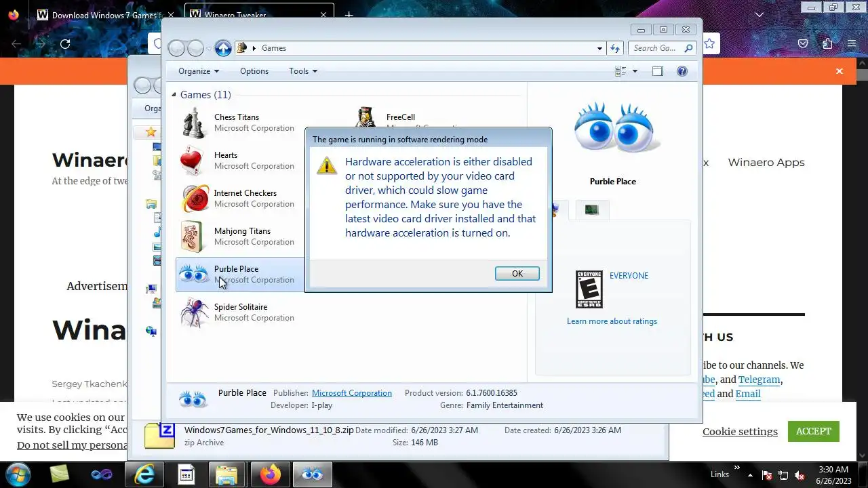Reload the page in Firefox
Viewport: 868px width, 488px height.
coord(65,44)
